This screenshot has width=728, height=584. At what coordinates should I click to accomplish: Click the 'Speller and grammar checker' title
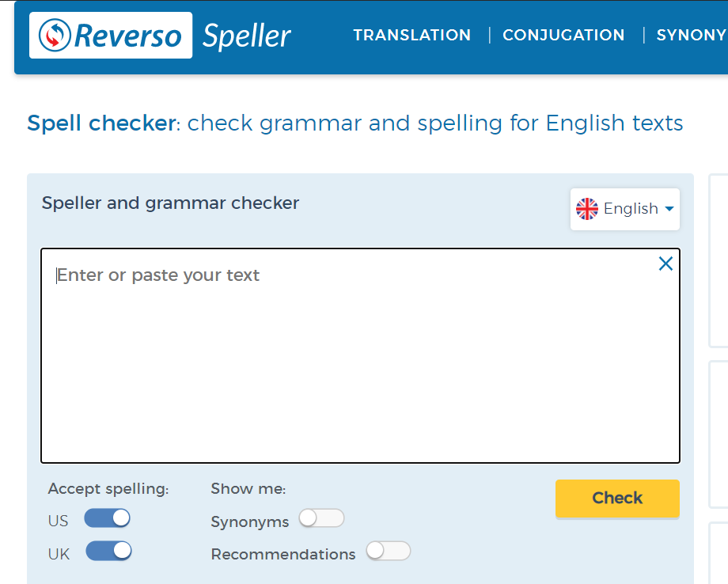[170, 203]
